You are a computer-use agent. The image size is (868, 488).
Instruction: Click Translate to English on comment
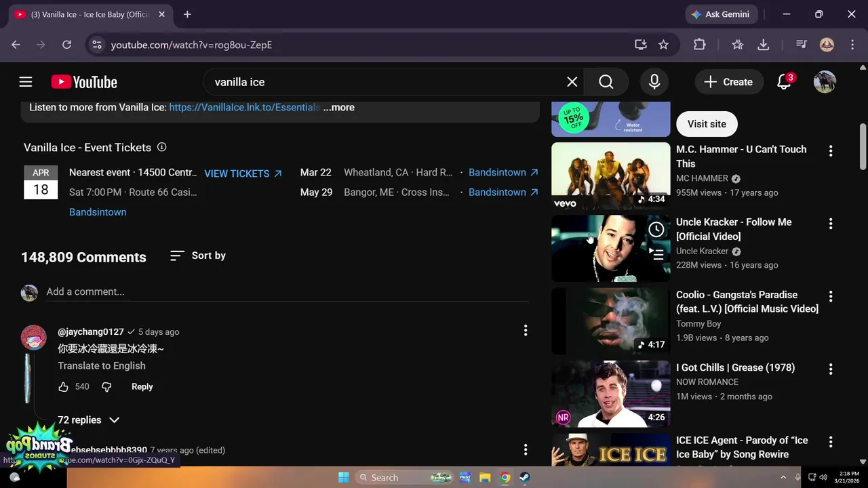click(102, 365)
